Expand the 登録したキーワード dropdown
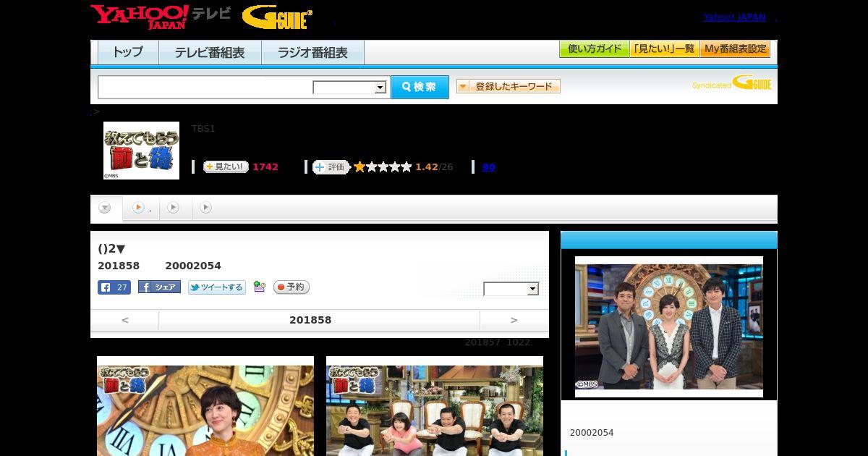 point(508,86)
